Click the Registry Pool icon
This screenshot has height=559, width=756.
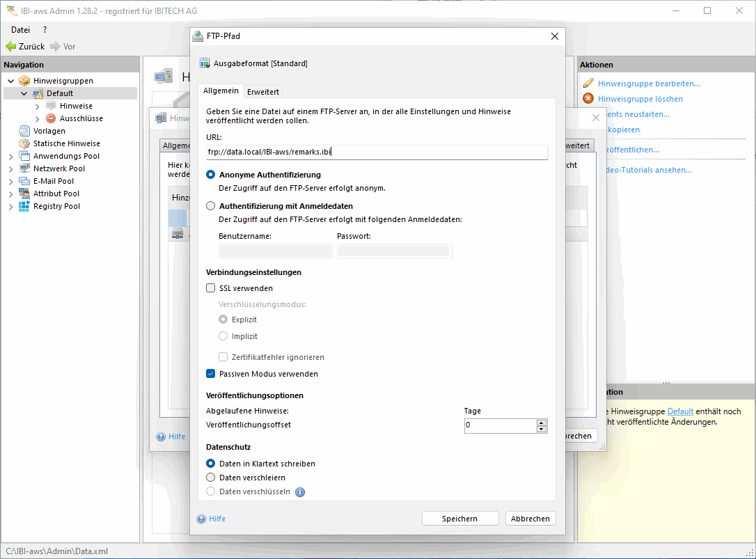(24, 206)
